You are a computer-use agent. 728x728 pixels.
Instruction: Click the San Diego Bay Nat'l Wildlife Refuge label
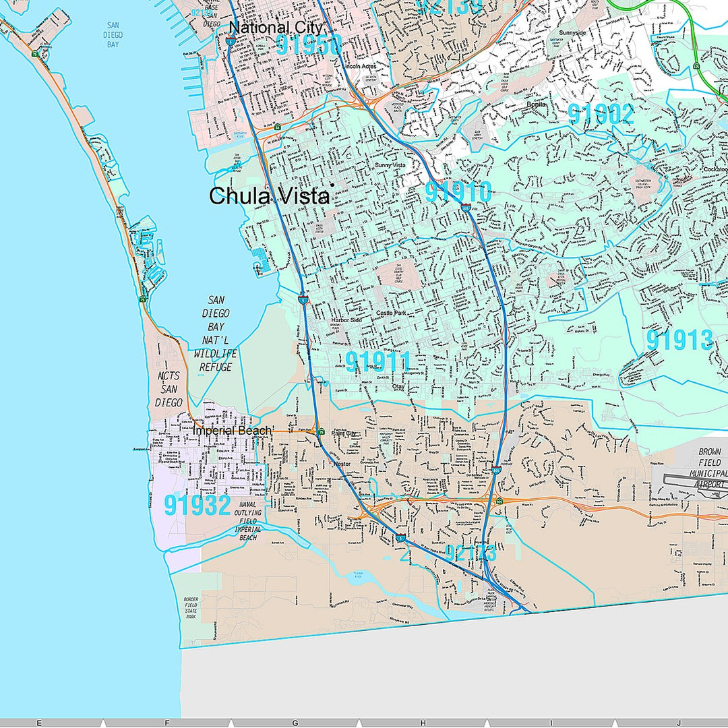click(x=216, y=334)
